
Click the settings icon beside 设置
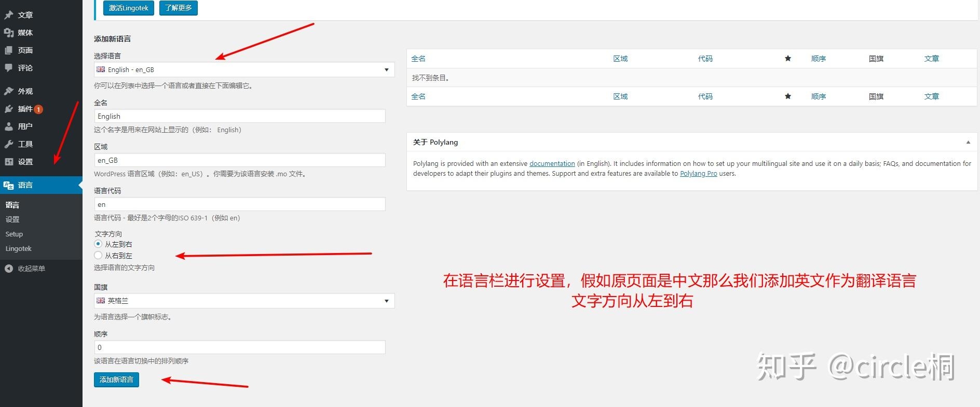[9, 162]
